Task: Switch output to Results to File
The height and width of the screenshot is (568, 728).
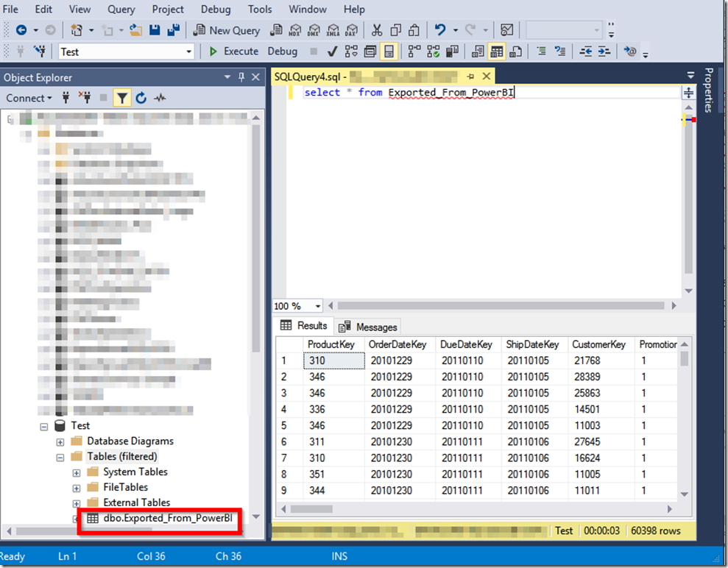Action: click(x=515, y=51)
